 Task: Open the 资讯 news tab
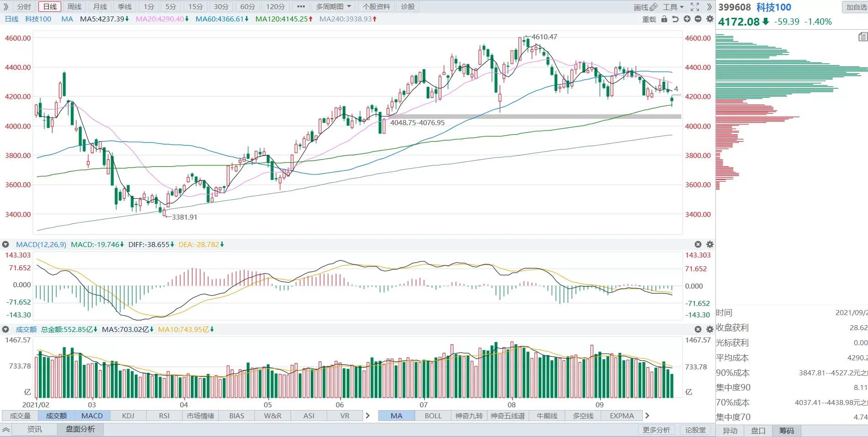[35, 429]
